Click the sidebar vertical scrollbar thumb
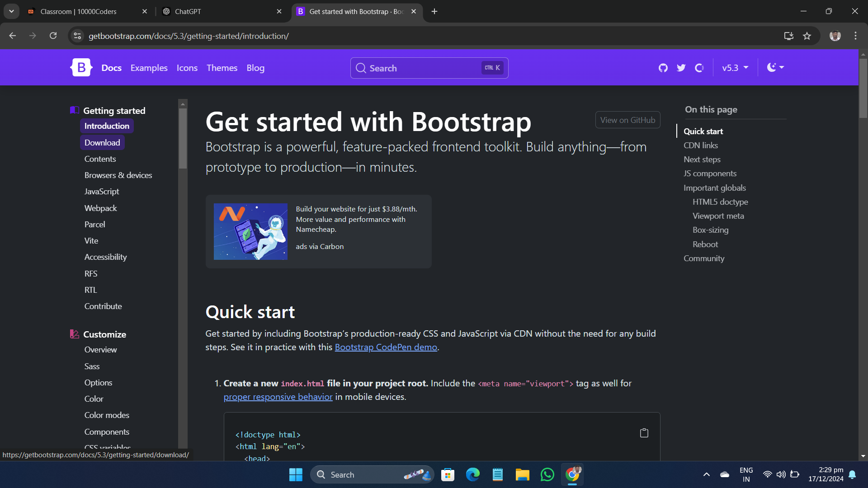The image size is (868, 488). pyautogui.click(x=183, y=138)
